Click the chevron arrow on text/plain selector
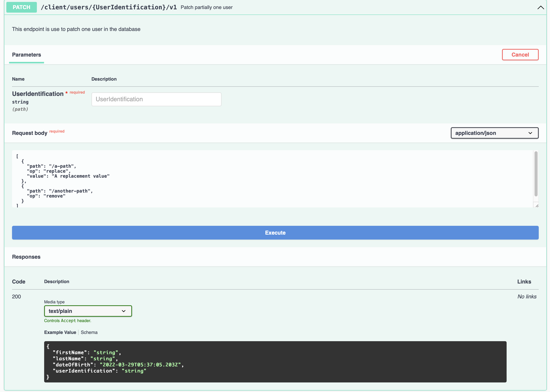 pyautogui.click(x=124, y=311)
